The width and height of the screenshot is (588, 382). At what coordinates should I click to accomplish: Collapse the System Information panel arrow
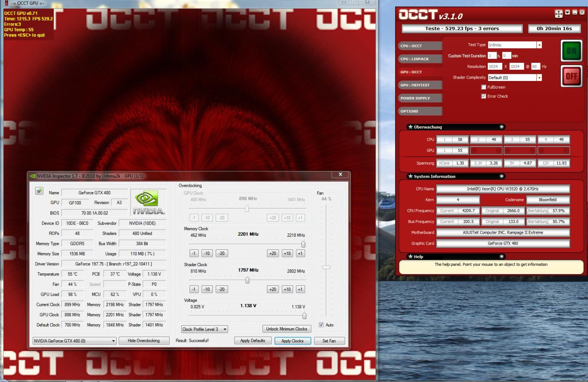point(501,176)
